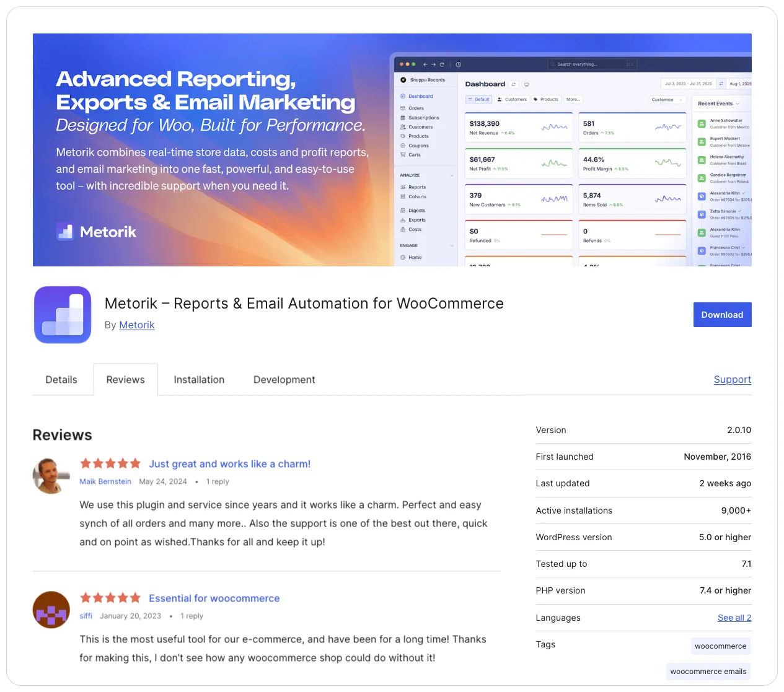Click the Products item in banner sidebar
Screen dimensions: 784x692
tap(415, 136)
